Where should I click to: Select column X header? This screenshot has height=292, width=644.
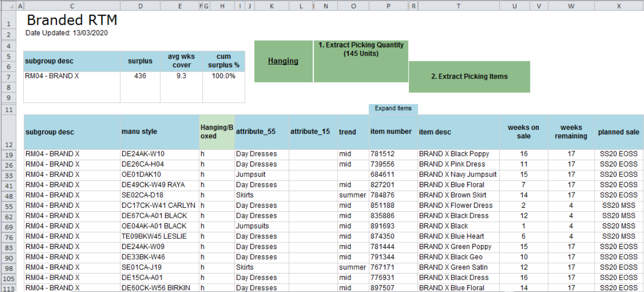[x=619, y=6]
